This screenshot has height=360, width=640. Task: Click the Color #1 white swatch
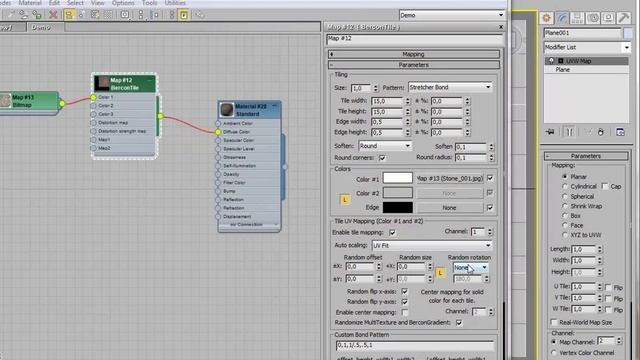pos(398,178)
